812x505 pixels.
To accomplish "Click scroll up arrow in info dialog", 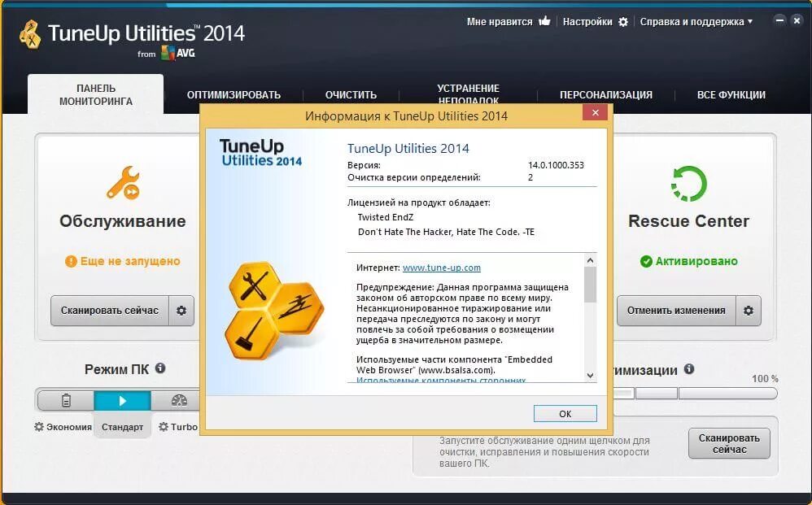I will point(591,260).
